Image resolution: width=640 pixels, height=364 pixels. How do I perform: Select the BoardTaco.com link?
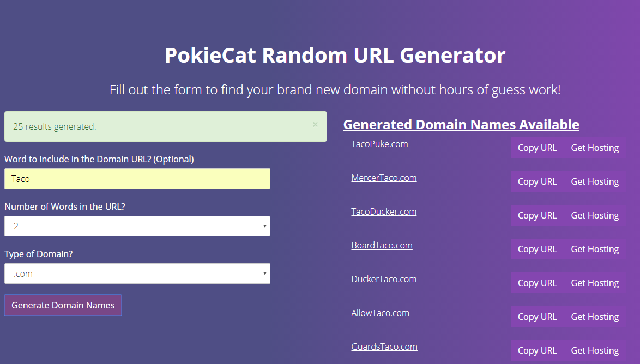382,245
